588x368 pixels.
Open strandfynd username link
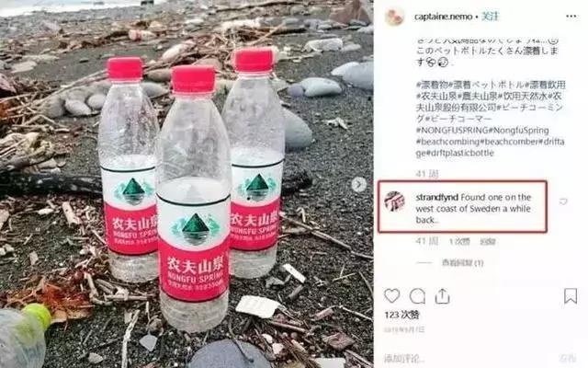point(437,197)
